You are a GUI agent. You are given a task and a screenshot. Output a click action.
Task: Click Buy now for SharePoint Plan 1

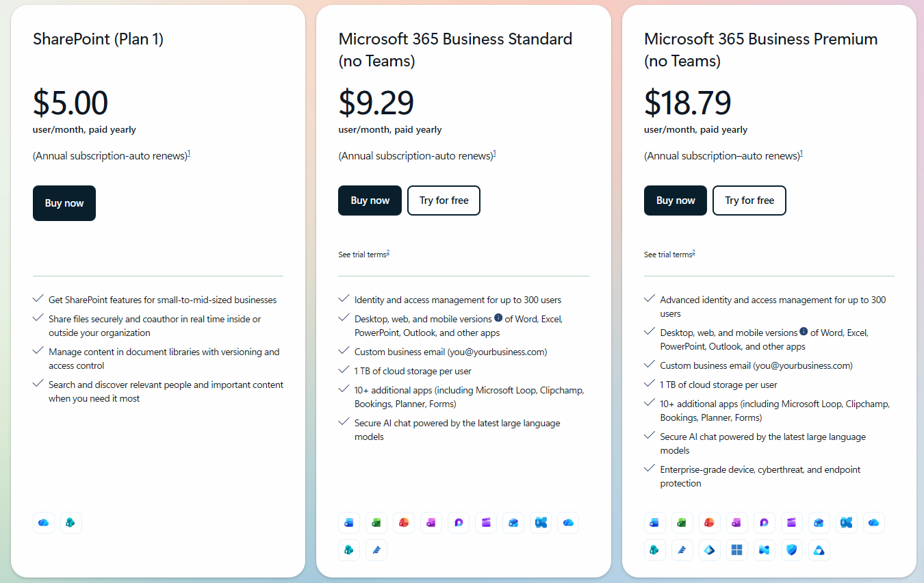pos(64,203)
